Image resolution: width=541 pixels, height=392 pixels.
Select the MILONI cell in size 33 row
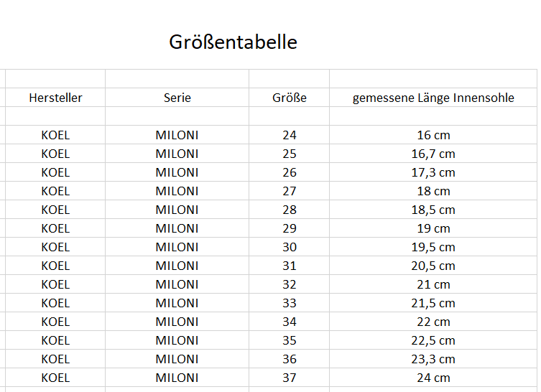(177, 303)
